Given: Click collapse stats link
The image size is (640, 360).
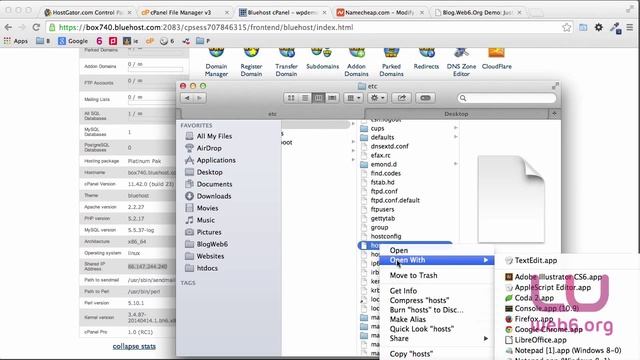Looking at the screenshot, I should [134, 346].
